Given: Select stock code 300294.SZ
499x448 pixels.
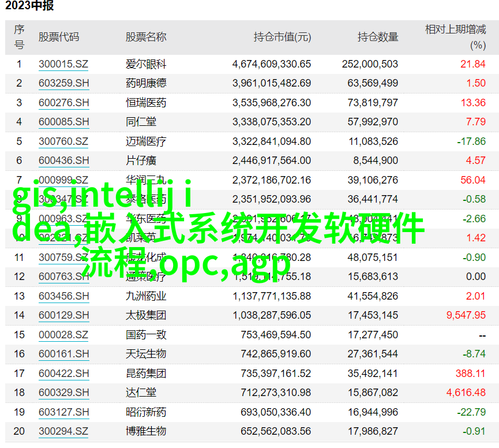Looking at the screenshot, I should click(x=63, y=431).
